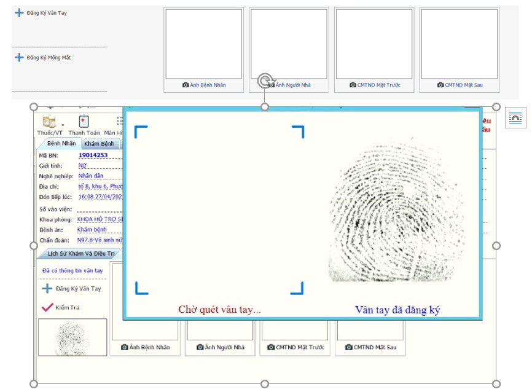Screen dimensions: 532x392
Task: Click the Ảnh Người Nhà button at bottom
Action: (x=220, y=347)
